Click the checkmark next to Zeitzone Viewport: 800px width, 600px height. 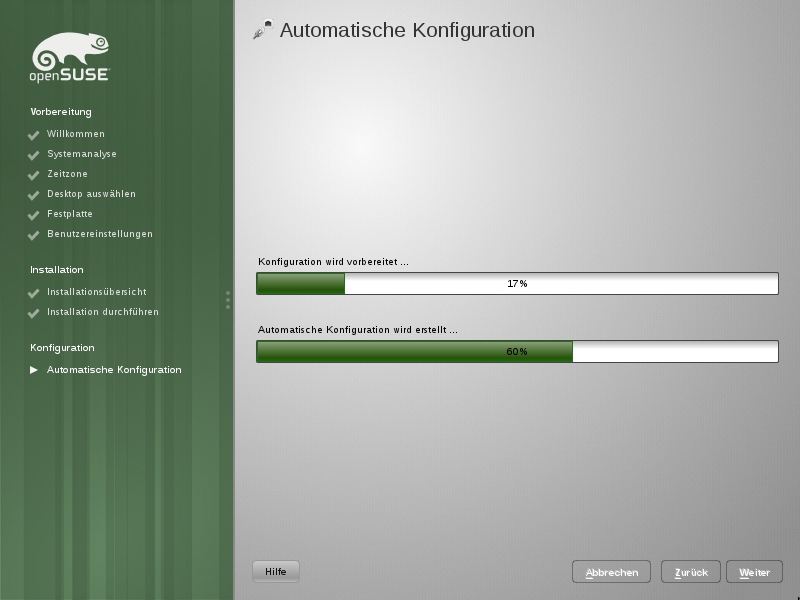tap(34, 175)
